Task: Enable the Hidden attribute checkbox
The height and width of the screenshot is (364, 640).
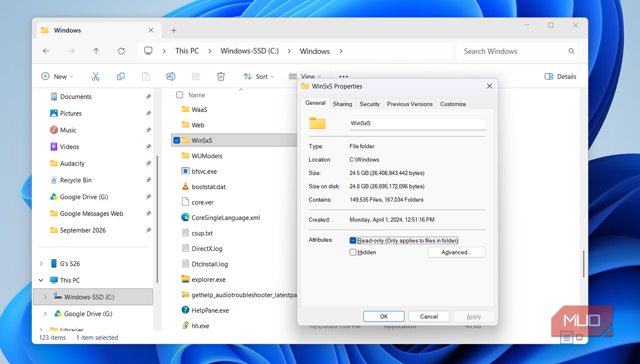Action: point(353,252)
